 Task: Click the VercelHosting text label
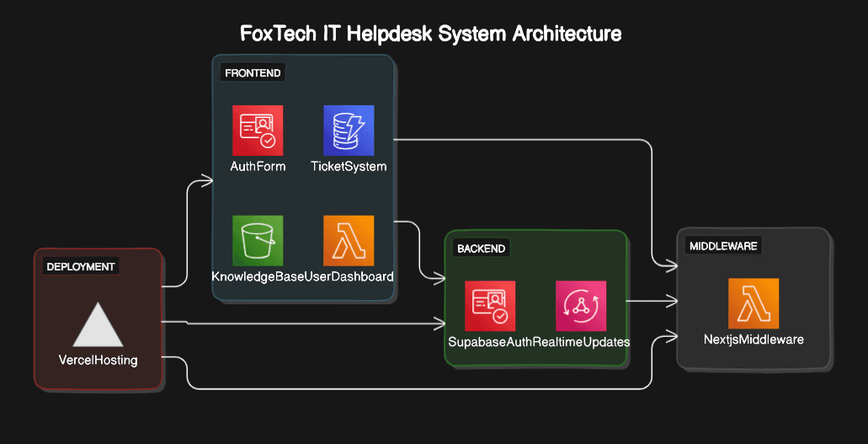tap(98, 360)
